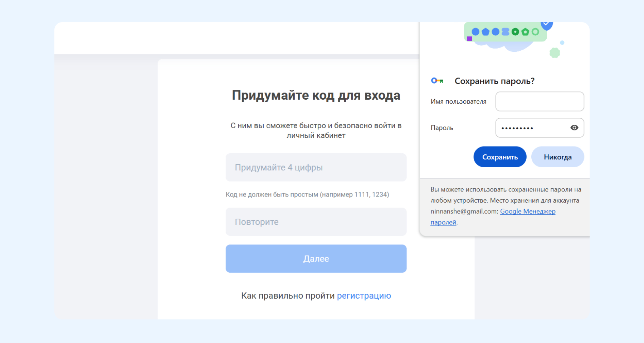
Task: Click the Придумайте 4 цифры field
Action: (316, 167)
